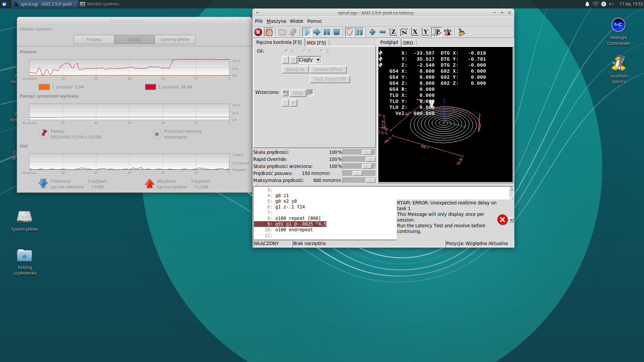644x362 pixels.
Task: Open the Widok menu
Action: 297,21
